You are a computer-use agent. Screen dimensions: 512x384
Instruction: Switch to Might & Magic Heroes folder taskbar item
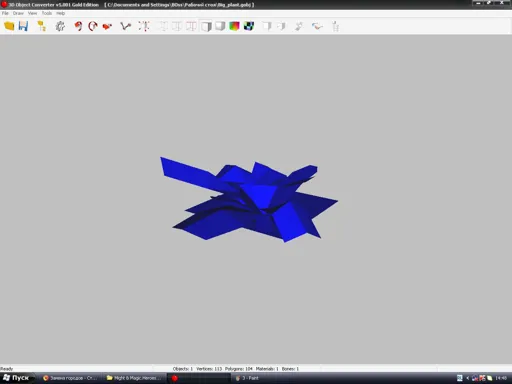[134, 378]
